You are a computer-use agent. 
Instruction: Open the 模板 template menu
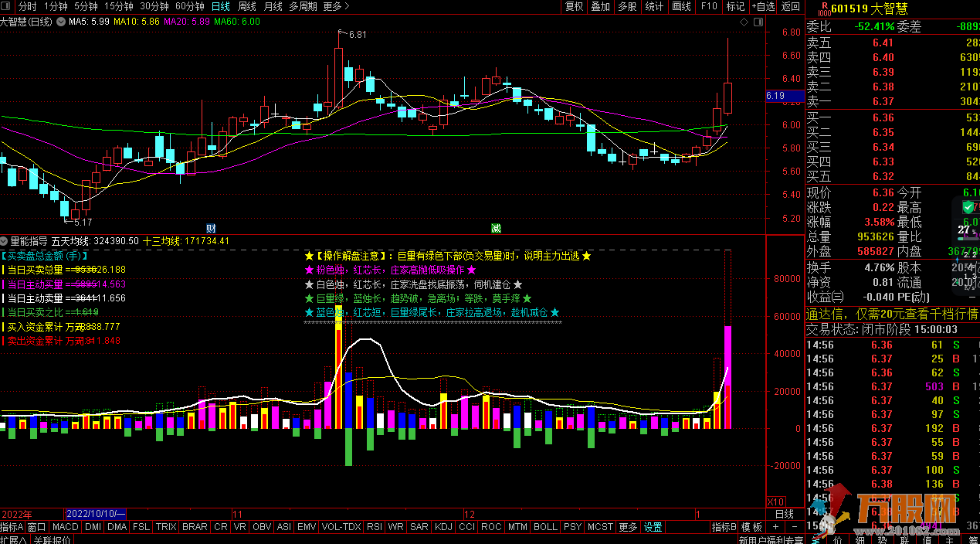click(751, 527)
